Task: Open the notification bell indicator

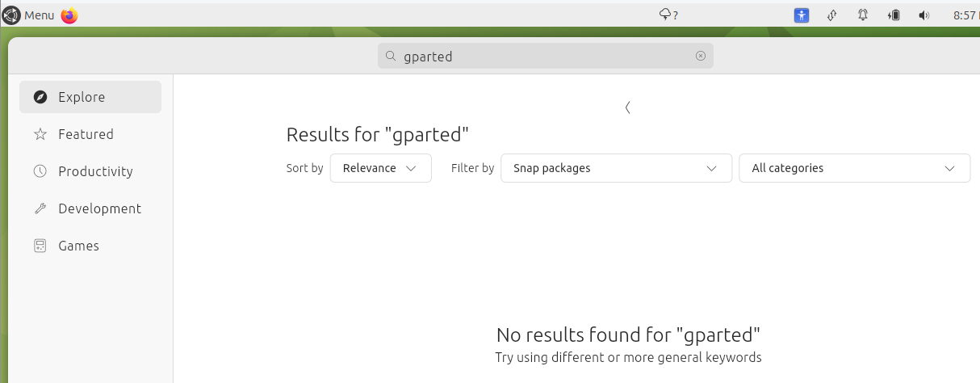Action: 863,15
